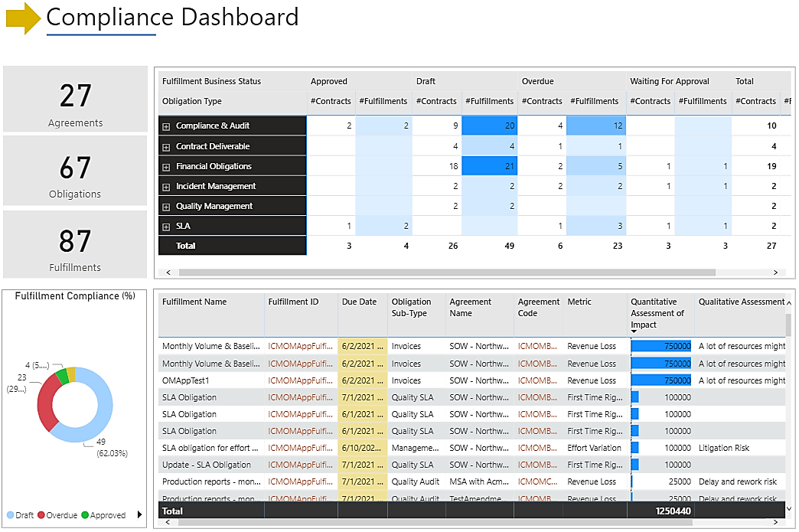Click the Agreements card showing 27
The image size is (799, 532).
pyautogui.click(x=75, y=99)
